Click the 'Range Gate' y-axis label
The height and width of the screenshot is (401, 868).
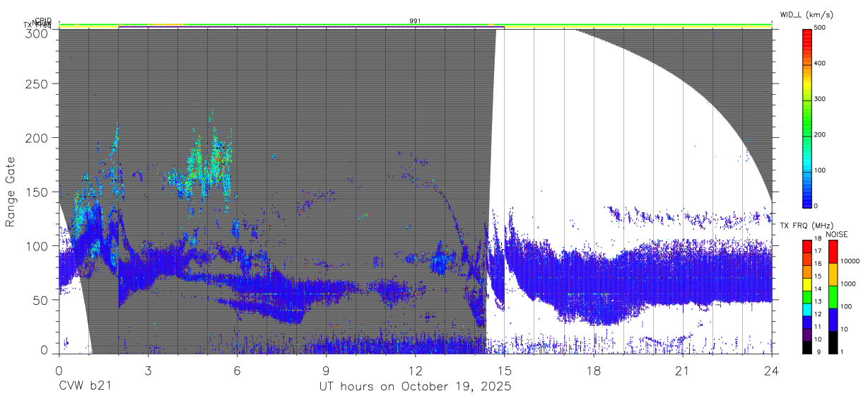click(11, 192)
